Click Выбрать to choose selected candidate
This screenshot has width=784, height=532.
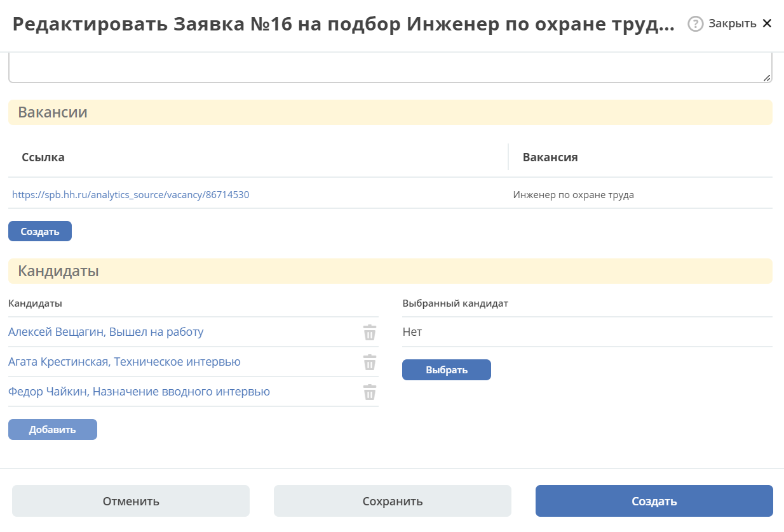[447, 369]
